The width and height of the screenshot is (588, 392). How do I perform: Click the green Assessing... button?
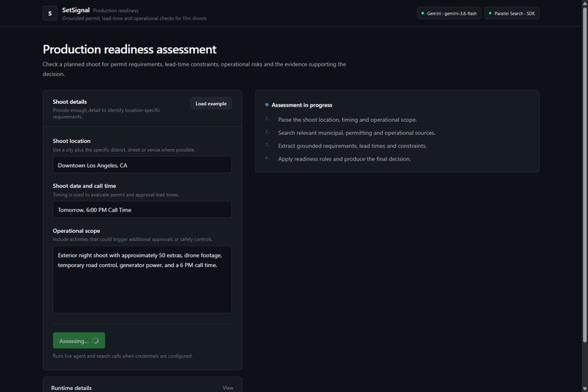pyautogui.click(x=79, y=341)
